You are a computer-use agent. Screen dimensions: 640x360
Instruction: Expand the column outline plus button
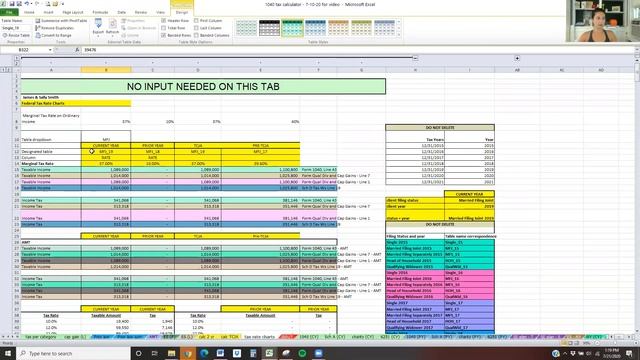point(517,58)
